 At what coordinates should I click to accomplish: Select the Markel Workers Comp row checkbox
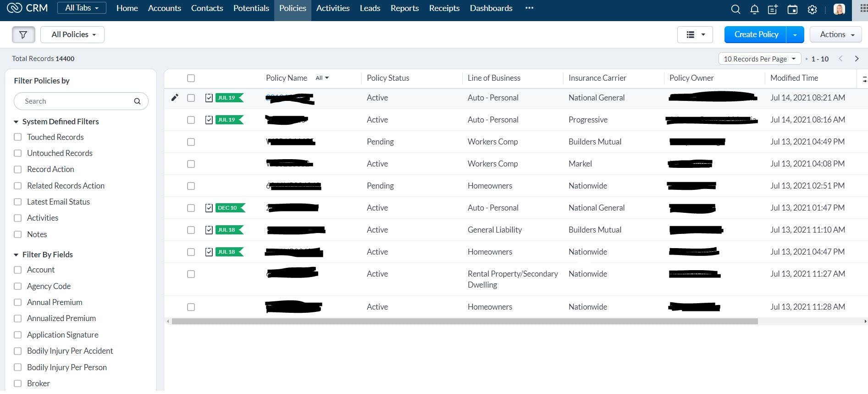pos(191,164)
